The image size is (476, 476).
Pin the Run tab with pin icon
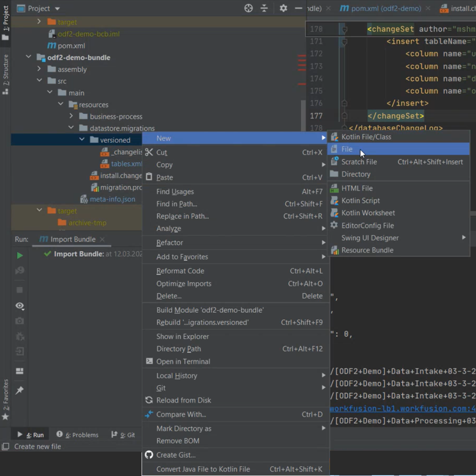click(x=20, y=390)
